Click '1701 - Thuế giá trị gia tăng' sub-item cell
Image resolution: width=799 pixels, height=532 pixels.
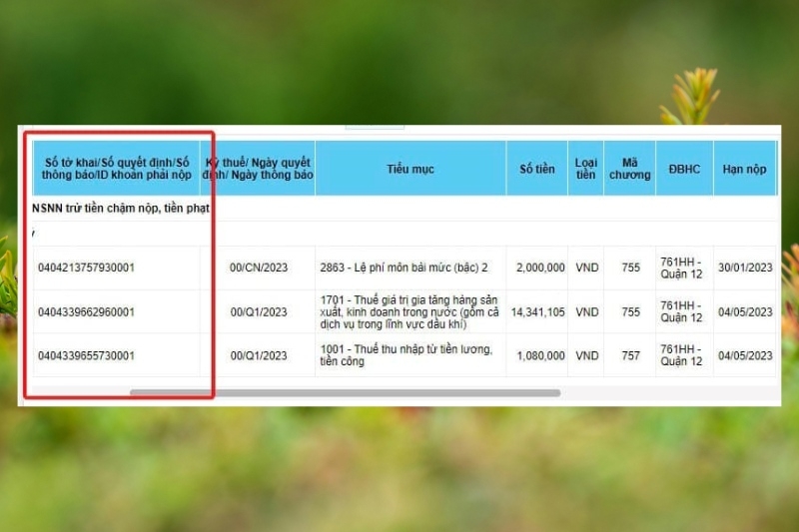tap(409, 312)
